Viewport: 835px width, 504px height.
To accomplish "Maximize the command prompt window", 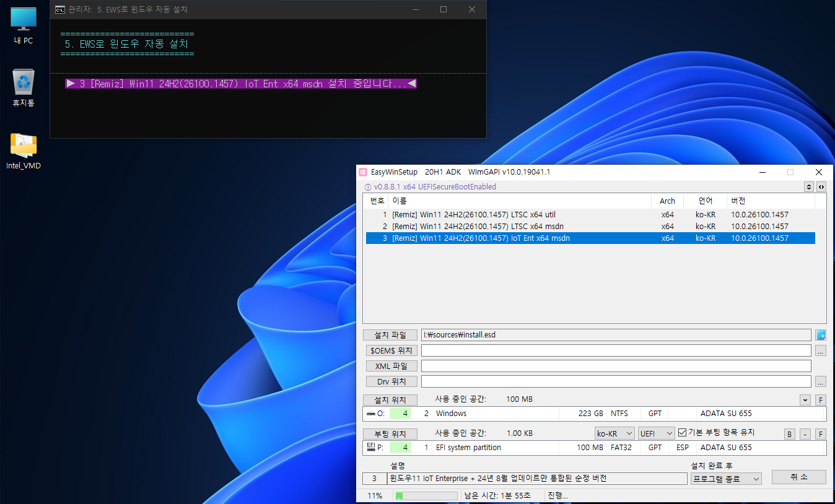I will 444,9.
